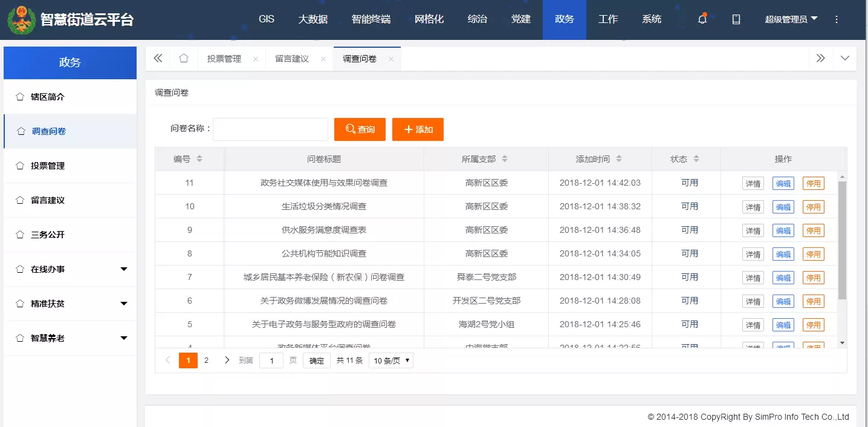The width and height of the screenshot is (868, 427).
Task: Expand 在线办事 sidebar submenu
Action: 124,269
